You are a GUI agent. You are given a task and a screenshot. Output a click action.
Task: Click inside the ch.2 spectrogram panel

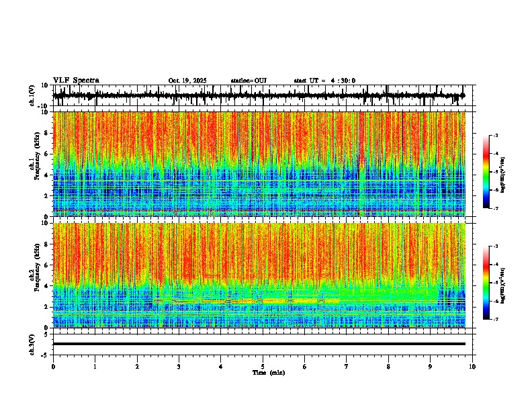259,275
